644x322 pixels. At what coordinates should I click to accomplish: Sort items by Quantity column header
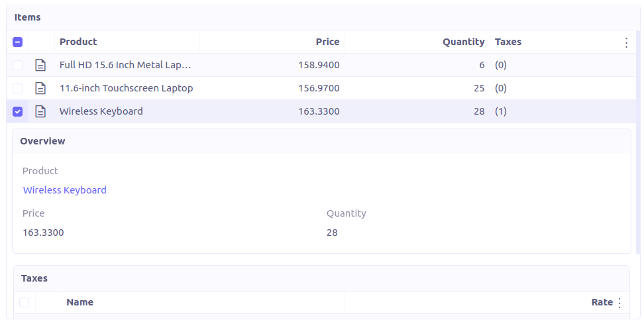pos(463,42)
